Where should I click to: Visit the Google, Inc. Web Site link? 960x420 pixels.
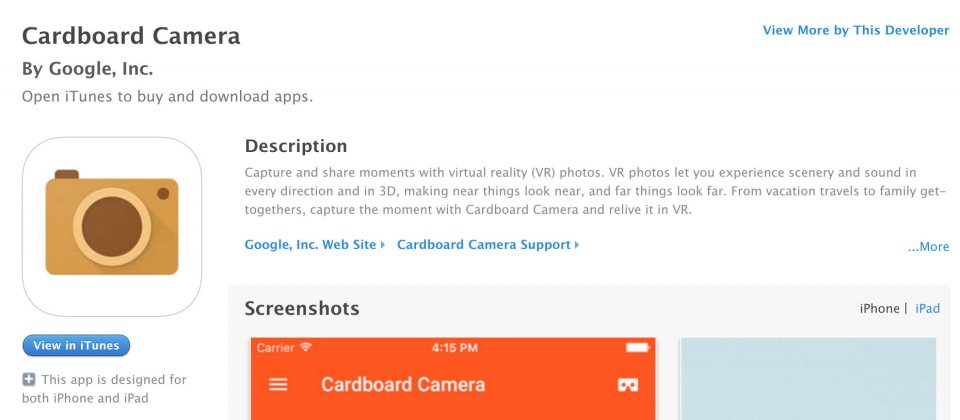click(310, 245)
